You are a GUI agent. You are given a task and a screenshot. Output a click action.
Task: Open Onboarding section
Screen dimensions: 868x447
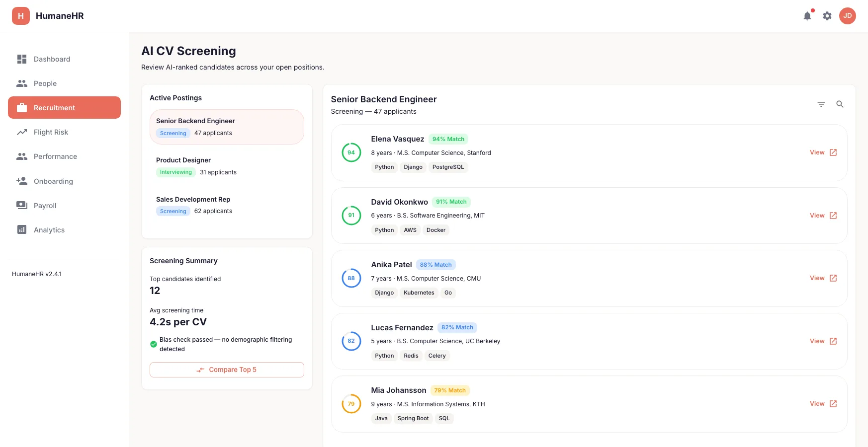[x=64, y=181]
